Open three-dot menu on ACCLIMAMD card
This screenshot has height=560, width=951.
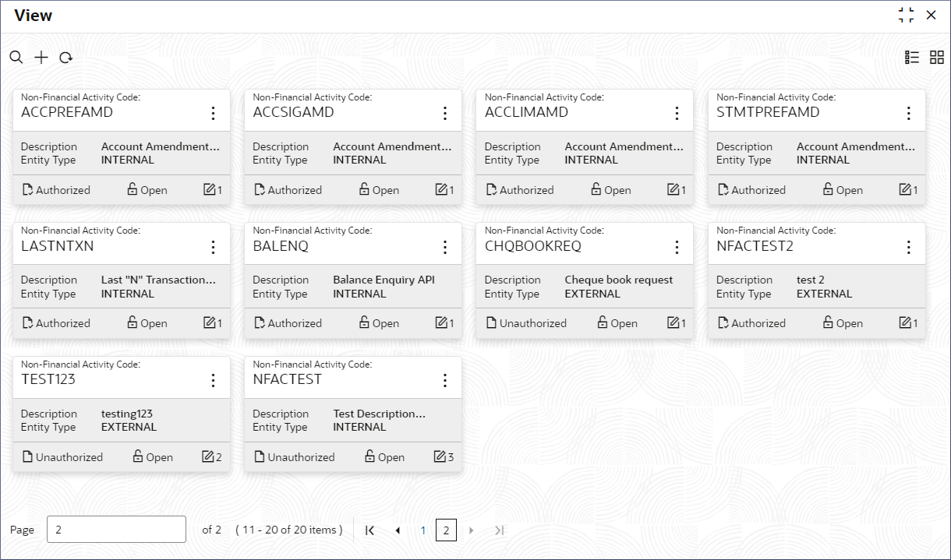pyautogui.click(x=677, y=113)
